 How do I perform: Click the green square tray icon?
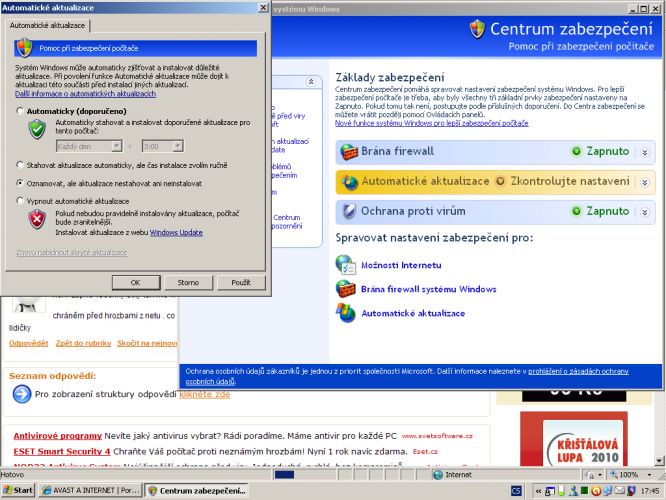click(x=584, y=491)
